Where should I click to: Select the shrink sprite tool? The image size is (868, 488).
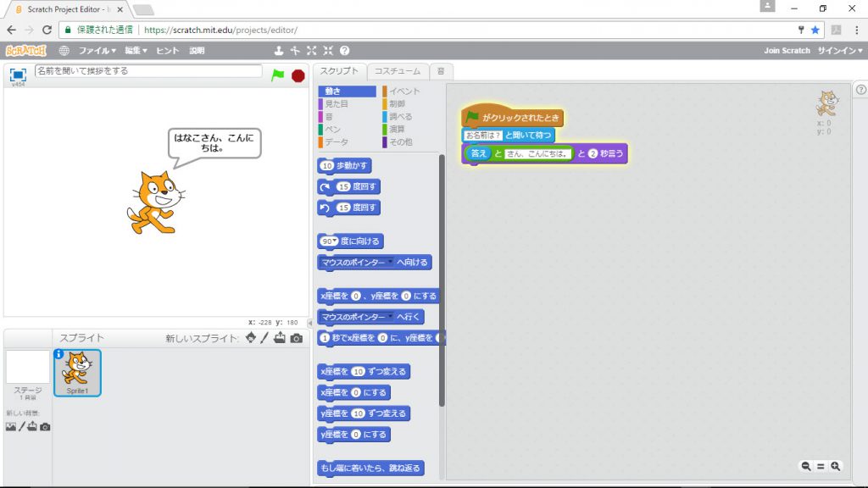(x=328, y=50)
